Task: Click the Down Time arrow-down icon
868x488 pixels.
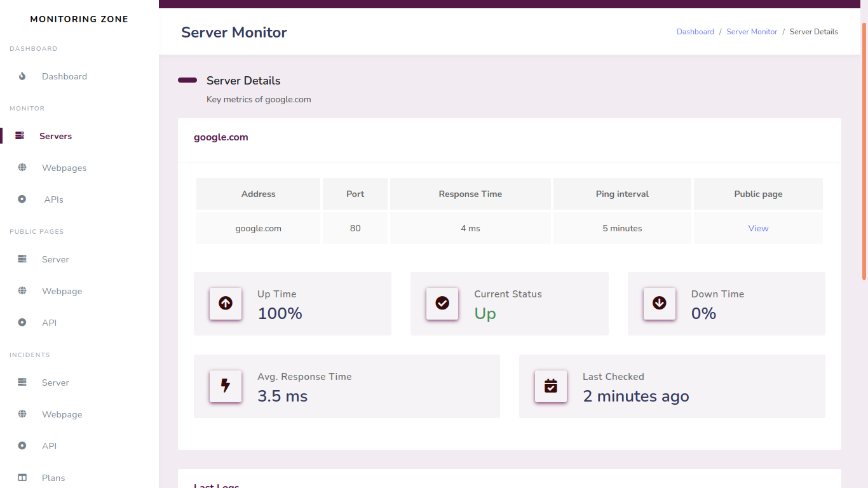Action: pos(660,304)
